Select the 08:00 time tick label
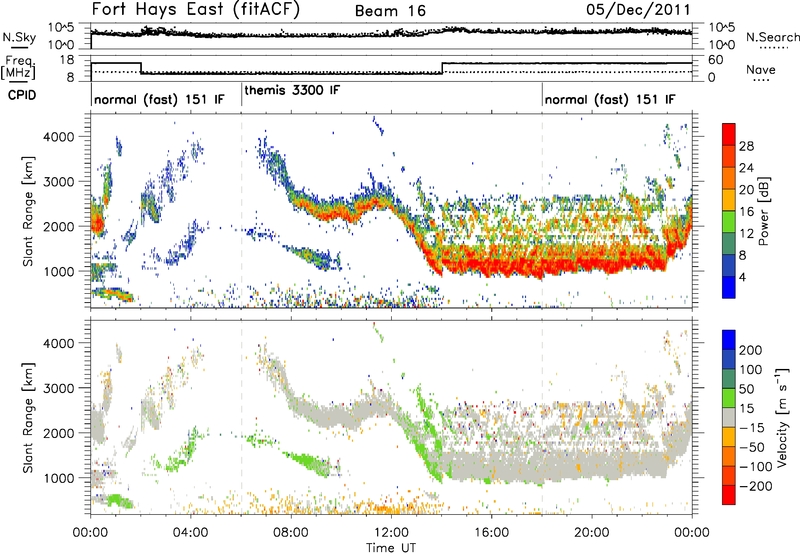The image size is (800, 554). (291, 533)
